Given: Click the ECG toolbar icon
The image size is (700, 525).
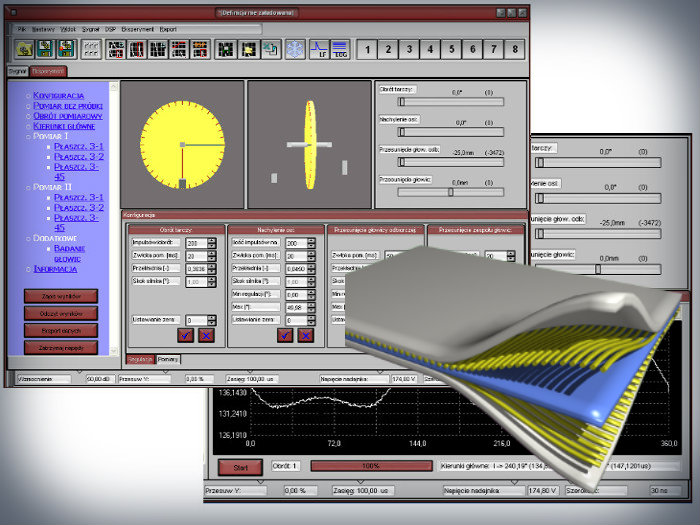Looking at the screenshot, I should click(x=340, y=48).
